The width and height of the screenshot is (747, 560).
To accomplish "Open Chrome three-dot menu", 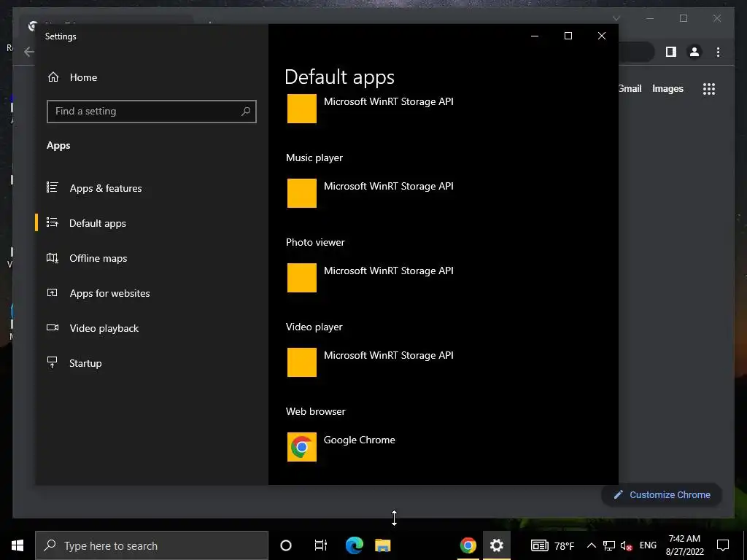I will pos(718,52).
